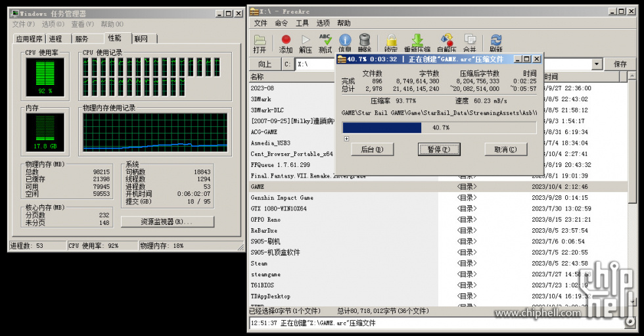Expand details with the small plus box
The height and width of the screenshot is (336, 644).
(x=346, y=139)
